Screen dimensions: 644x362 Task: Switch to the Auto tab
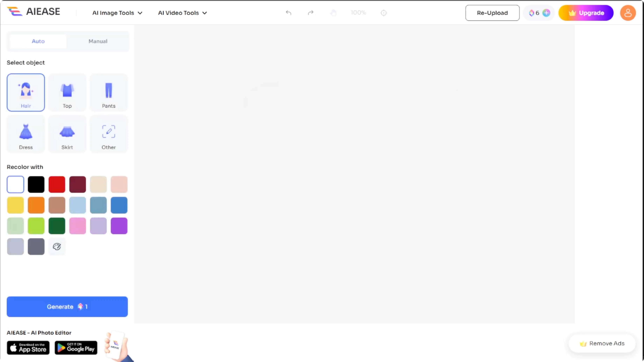(38, 41)
